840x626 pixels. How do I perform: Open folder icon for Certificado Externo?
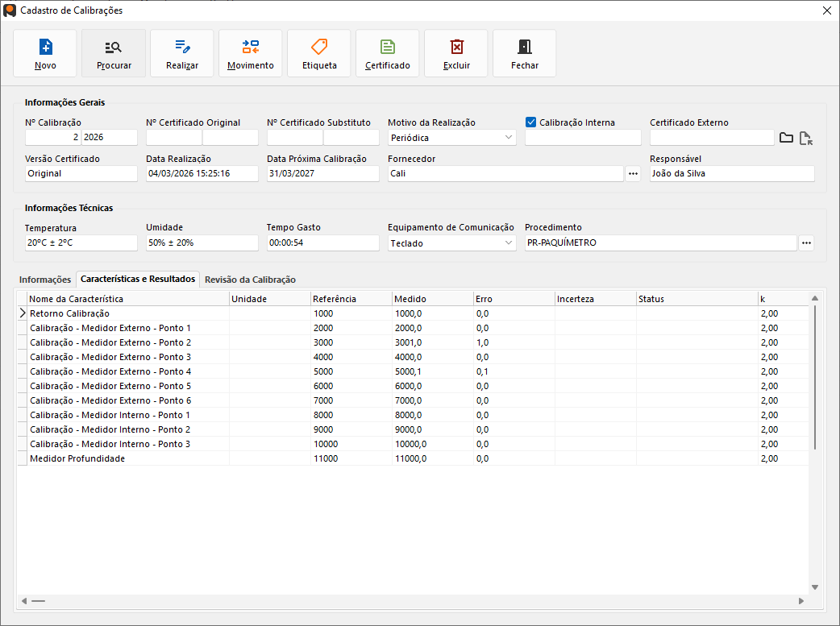pyautogui.click(x=786, y=138)
